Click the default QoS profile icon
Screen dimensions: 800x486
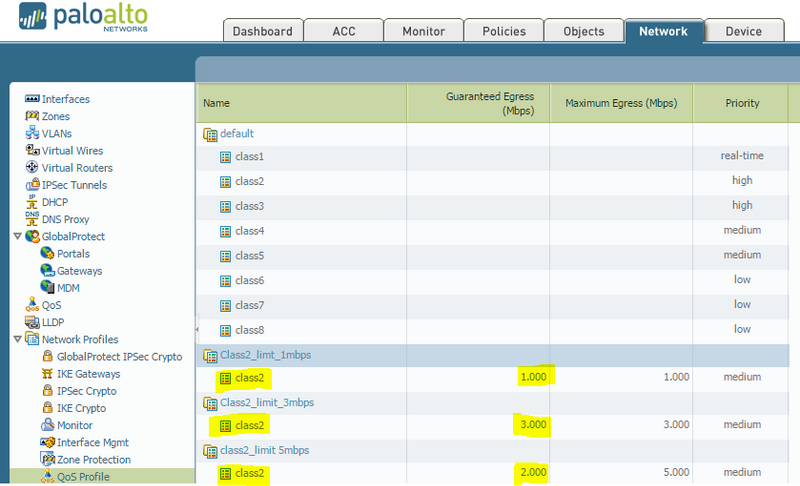coord(210,134)
